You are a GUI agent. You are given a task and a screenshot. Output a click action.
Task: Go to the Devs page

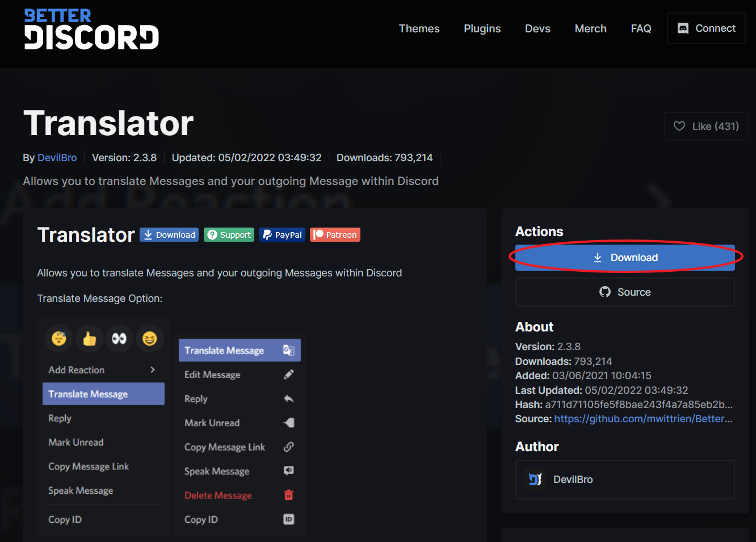point(537,28)
